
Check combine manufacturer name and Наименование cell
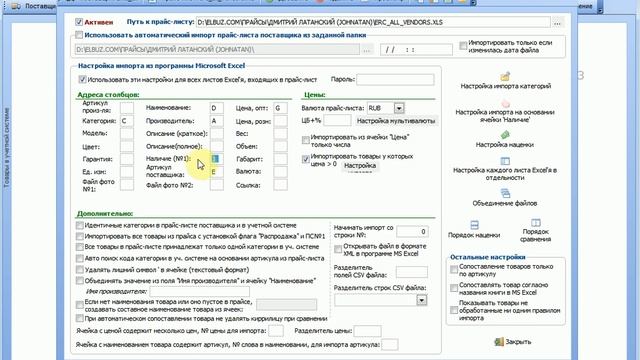tap(80, 281)
